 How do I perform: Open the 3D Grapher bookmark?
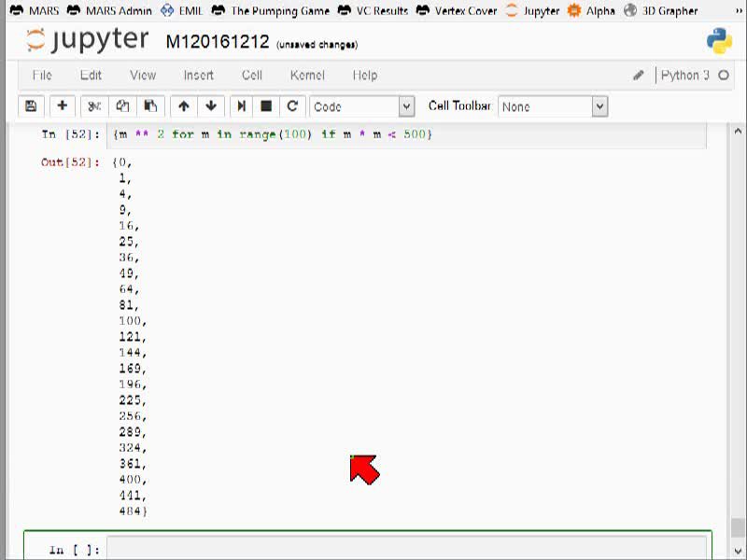click(661, 10)
